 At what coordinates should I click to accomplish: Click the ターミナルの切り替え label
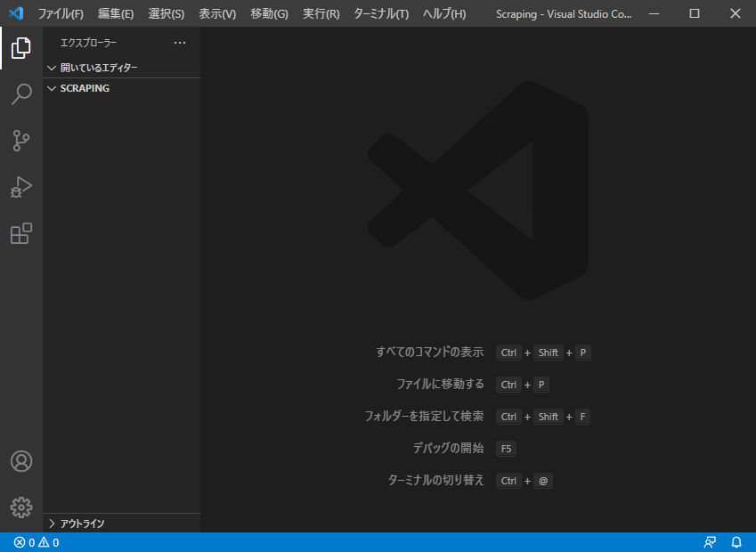click(435, 481)
